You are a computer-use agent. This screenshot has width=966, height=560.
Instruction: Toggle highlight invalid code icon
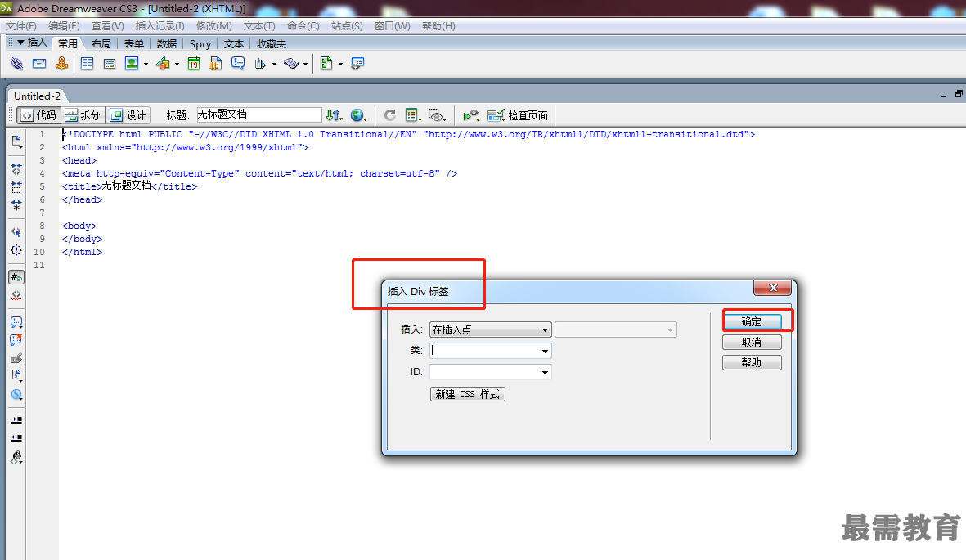point(16,295)
